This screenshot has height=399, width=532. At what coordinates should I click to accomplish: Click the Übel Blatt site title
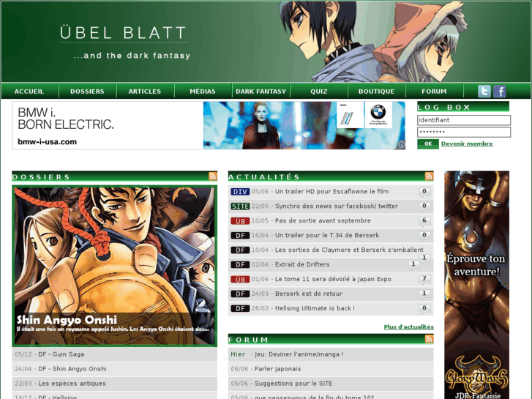pos(124,33)
